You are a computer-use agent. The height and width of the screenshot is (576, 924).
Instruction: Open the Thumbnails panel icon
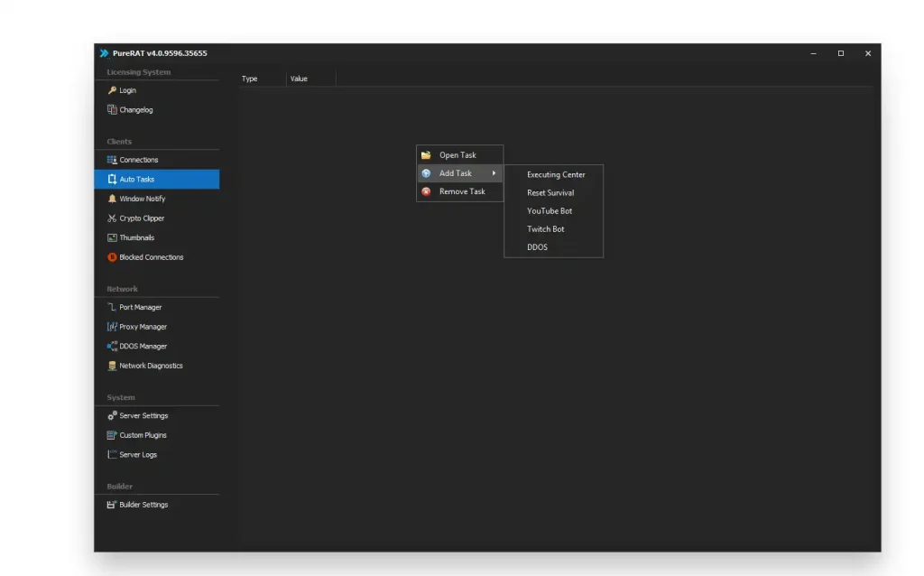click(x=113, y=237)
